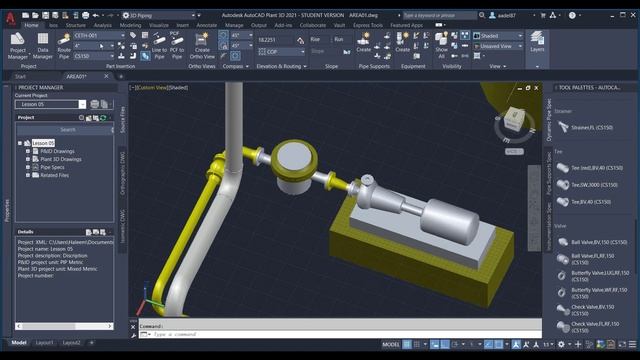Switch to the Start file tab
This screenshot has width=640, height=360.
[20, 76]
